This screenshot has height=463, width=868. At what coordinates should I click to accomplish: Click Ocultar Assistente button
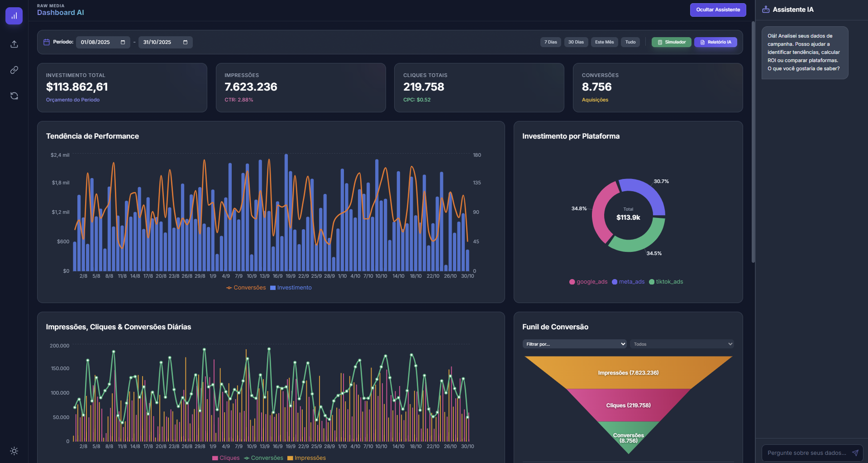pyautogui.click(x=718, y=10)
